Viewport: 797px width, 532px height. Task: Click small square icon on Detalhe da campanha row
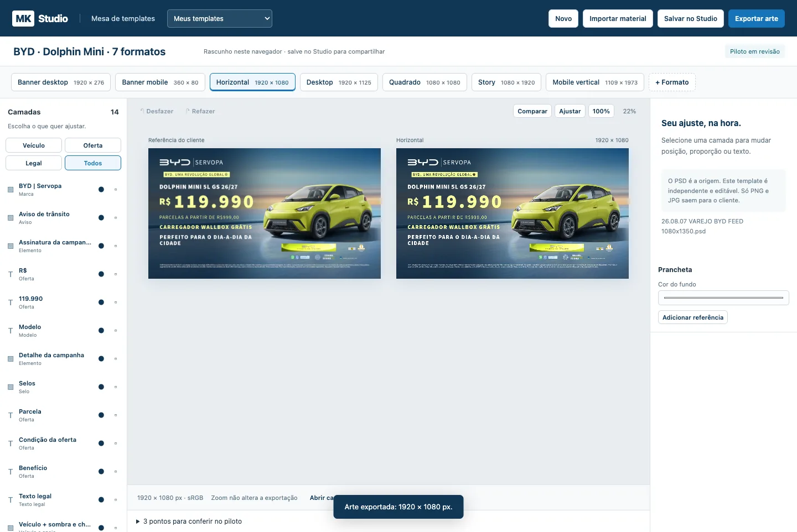pos(116,359)
